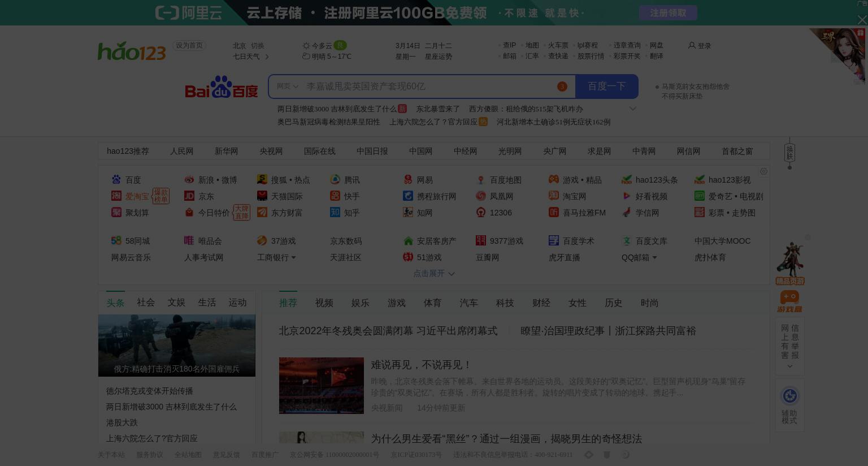Click the login user icon
Viewport: 868px width, 466px height.
tap(692, 45)
